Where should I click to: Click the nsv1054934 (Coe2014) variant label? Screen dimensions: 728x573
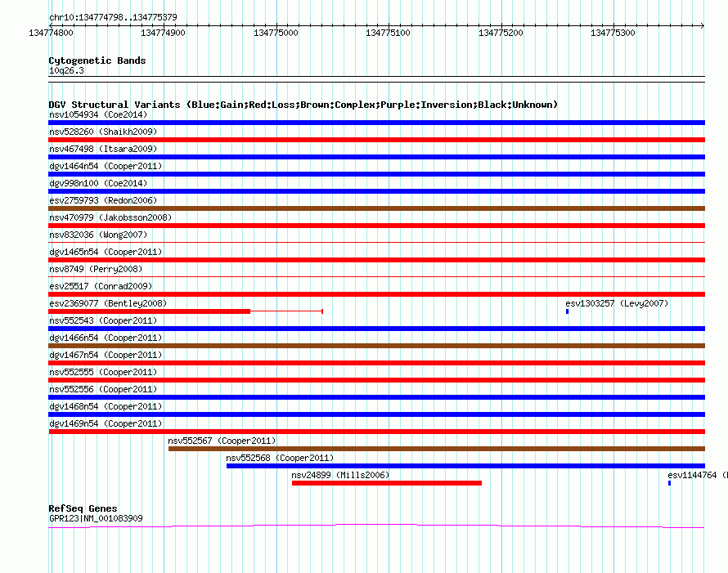(x=98, y=114)
